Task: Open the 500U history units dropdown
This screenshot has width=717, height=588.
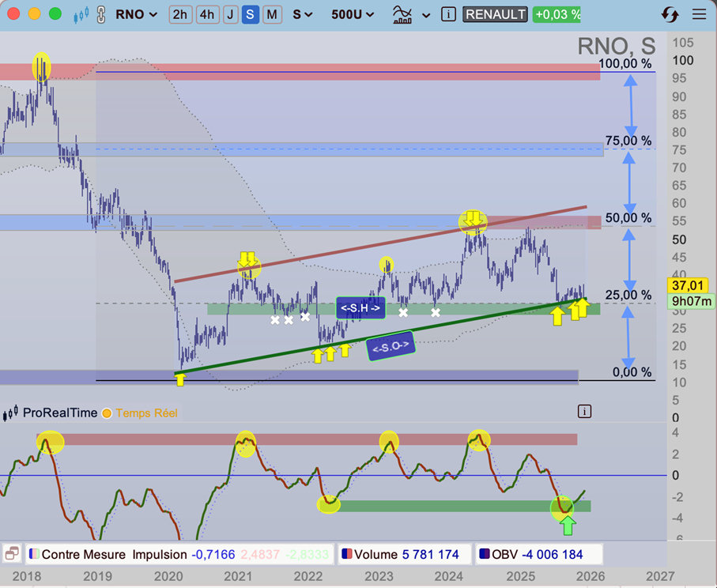Action: [353, 14]
